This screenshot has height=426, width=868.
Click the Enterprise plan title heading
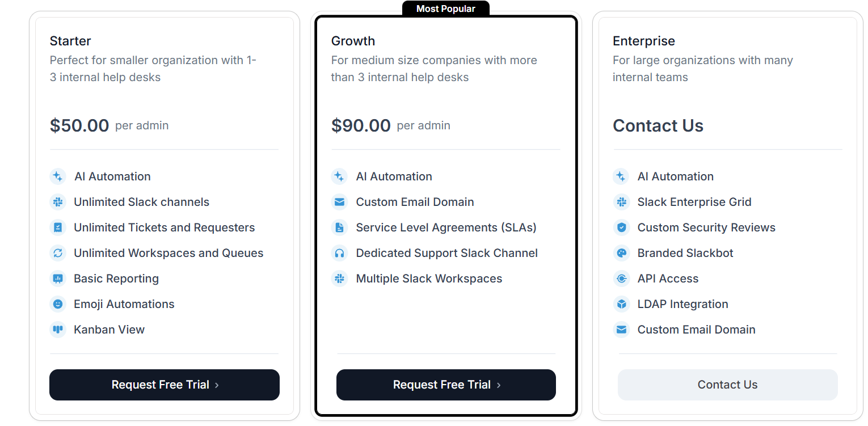(x=644, y=41)
